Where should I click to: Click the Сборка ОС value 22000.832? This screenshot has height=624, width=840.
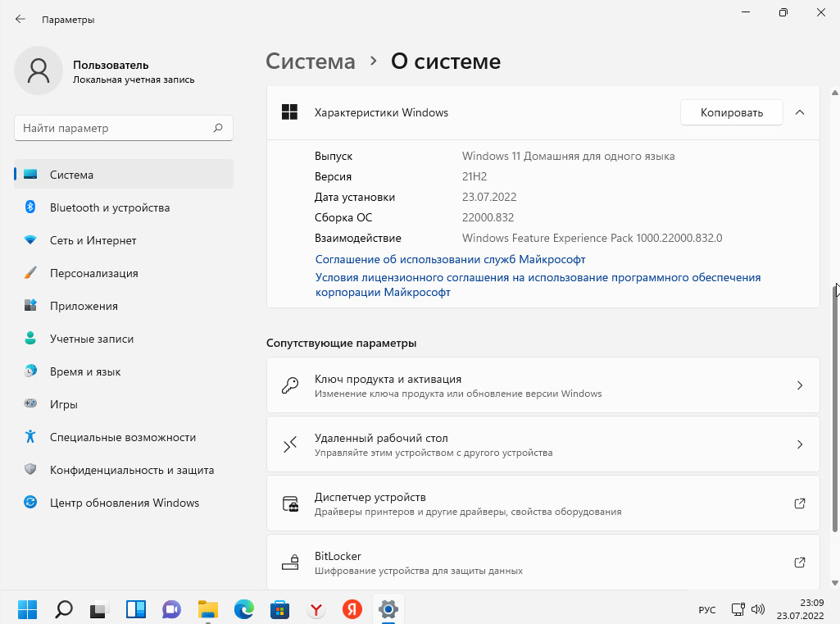(x=488, y=217)
